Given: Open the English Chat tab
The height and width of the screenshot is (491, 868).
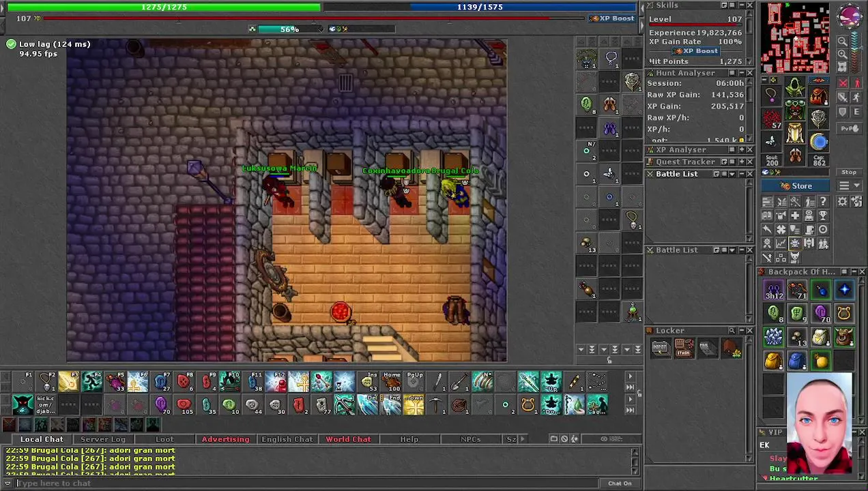Looking at the screenshot, I should pos(287,439).
